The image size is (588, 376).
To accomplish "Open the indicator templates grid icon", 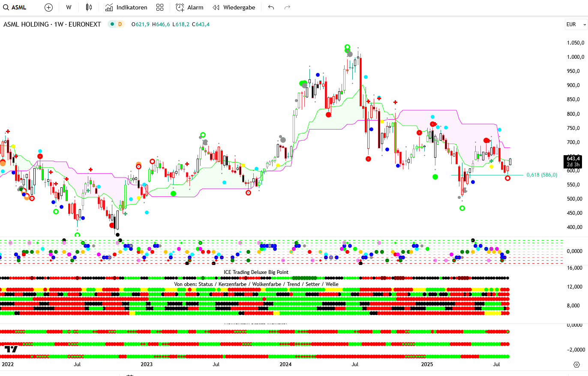I will point(160,7).
